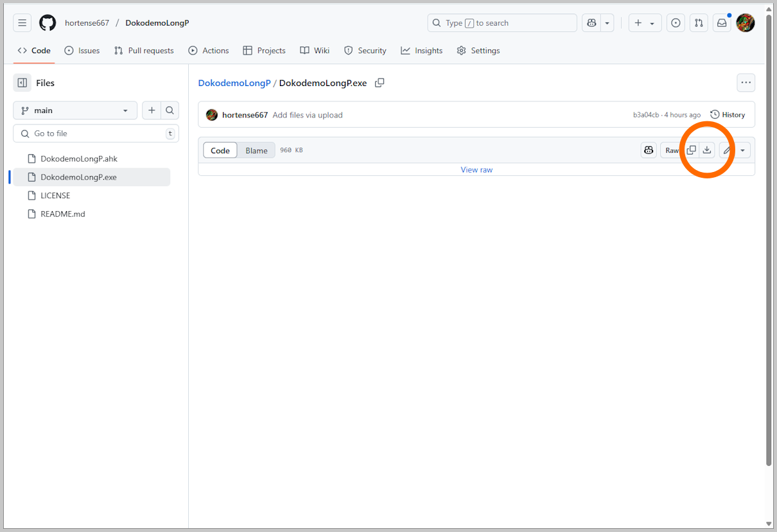Copy raw file contents icon
This screenshot has width=777, height=532.
click(x=691, y=150)
